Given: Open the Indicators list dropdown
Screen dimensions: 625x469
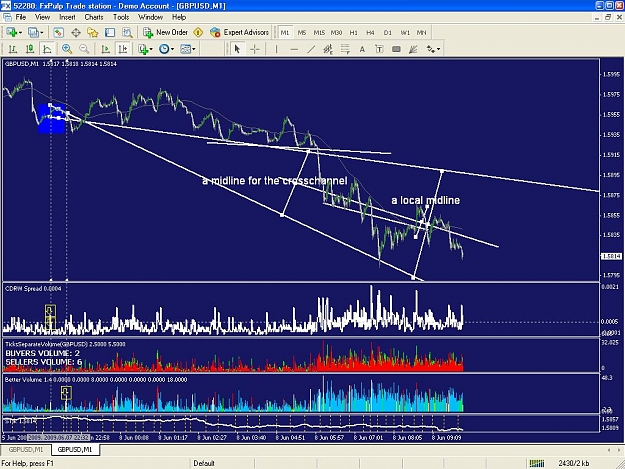Looking at the screenshot, I should (x=145, y=49).
